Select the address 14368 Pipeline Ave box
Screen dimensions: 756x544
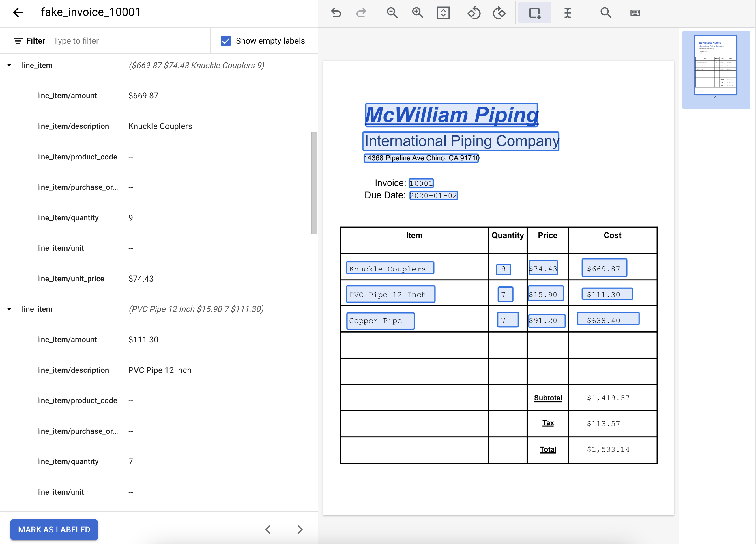tap(421, 158)
